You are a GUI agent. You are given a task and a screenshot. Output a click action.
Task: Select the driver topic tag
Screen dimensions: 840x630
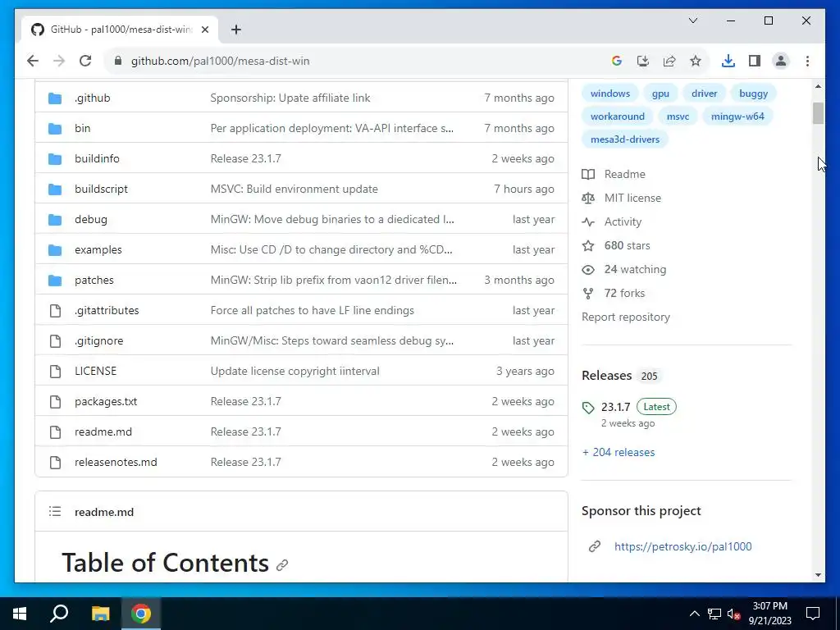point(704,94)
